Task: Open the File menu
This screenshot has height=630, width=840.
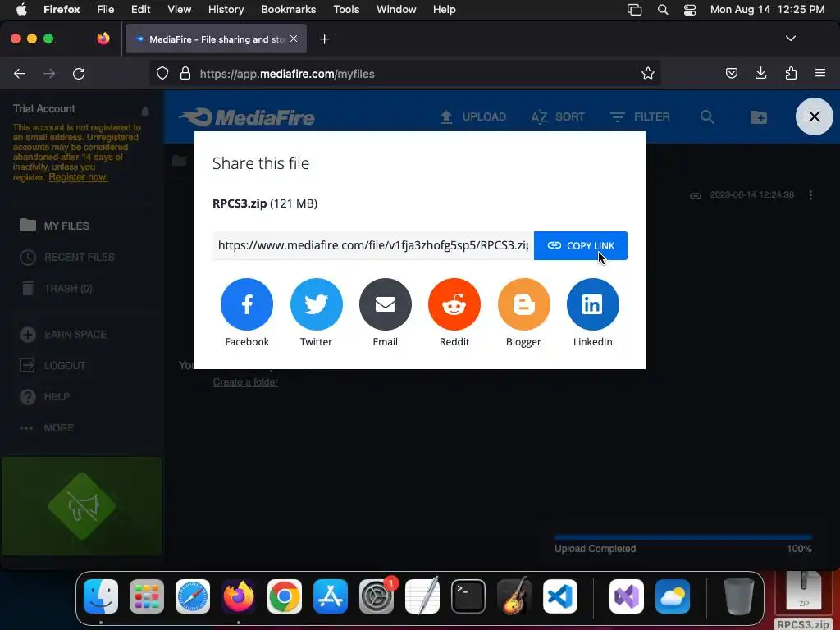Action: 106,10
